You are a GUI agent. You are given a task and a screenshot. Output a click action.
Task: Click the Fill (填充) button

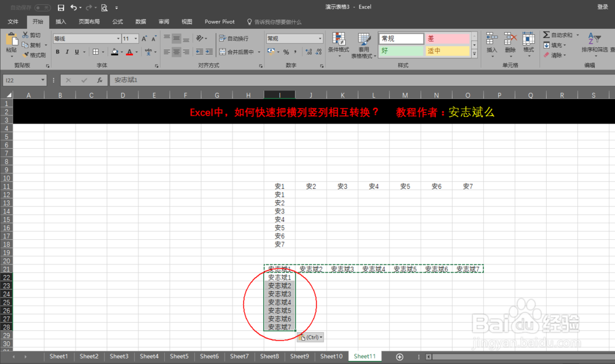pyautogui.click(x=555, y=45)
